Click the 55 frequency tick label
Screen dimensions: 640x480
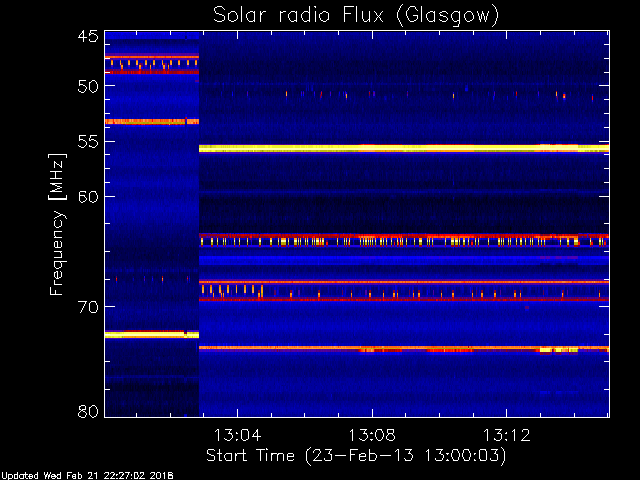pyautogui.click(x=88, y=142)
